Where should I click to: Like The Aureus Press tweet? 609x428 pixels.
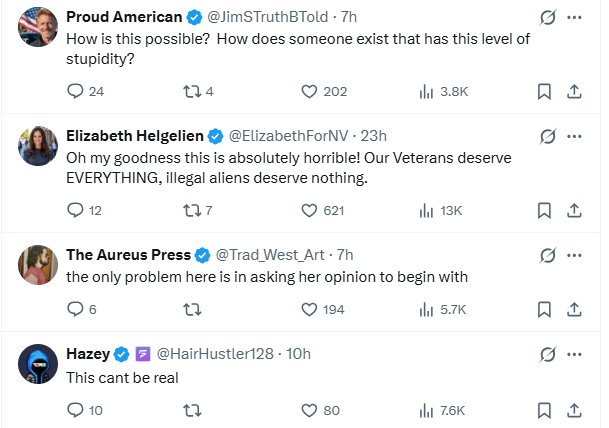coord(309,309)
